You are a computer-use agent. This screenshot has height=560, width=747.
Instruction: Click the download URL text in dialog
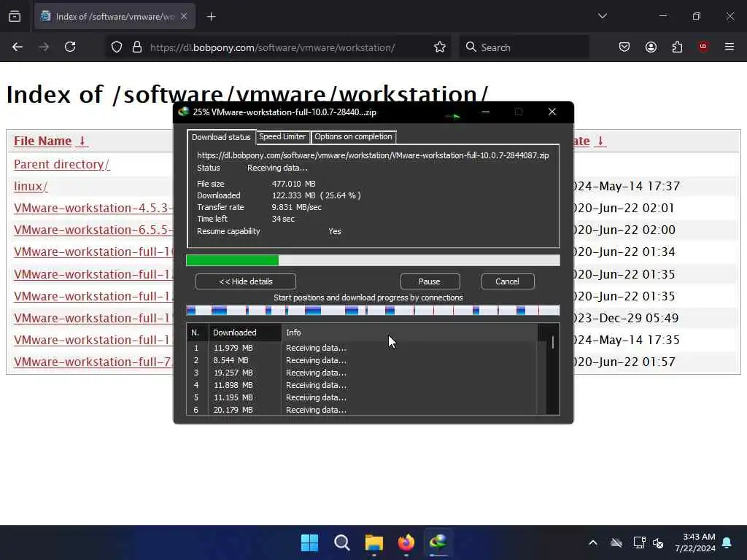click(373, 155)
